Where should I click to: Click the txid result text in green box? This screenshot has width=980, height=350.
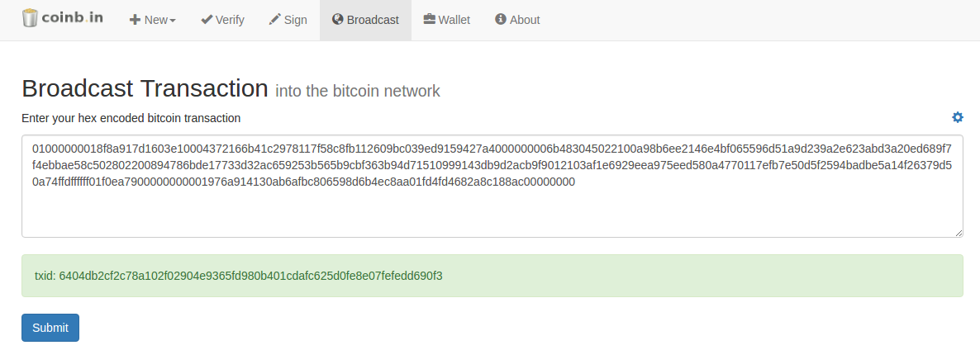[x=239, y=276]
